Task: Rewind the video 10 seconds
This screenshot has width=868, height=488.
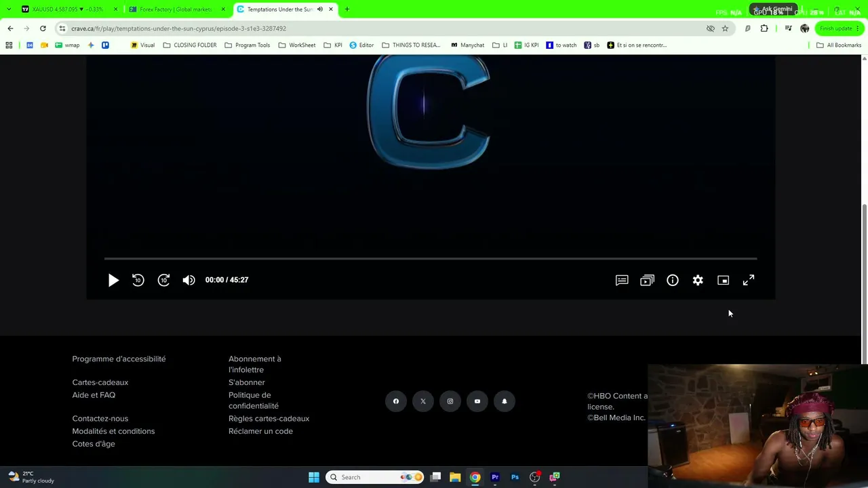Action: point(138,280)
